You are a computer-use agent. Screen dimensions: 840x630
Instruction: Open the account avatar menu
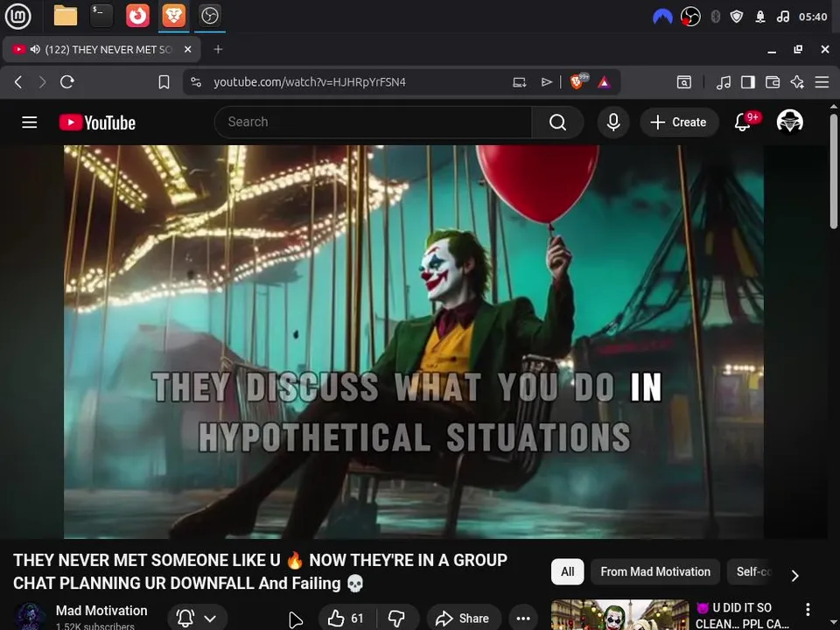point(789,122)
